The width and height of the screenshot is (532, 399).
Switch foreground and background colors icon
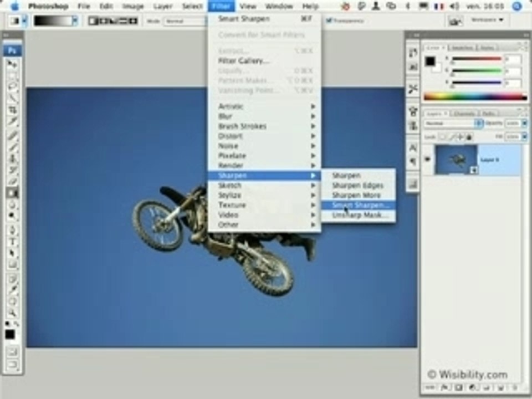tap(16, 324)
